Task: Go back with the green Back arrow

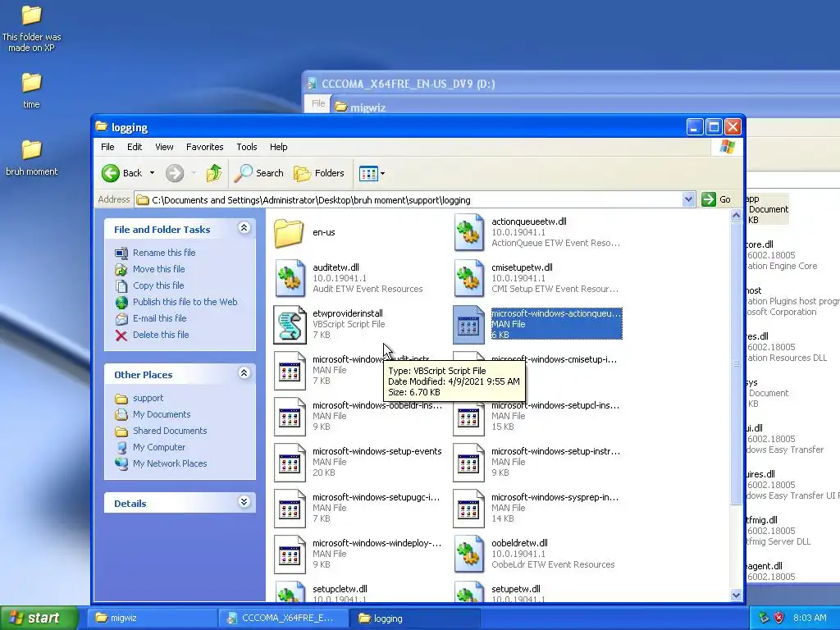Action: point(122,173)
